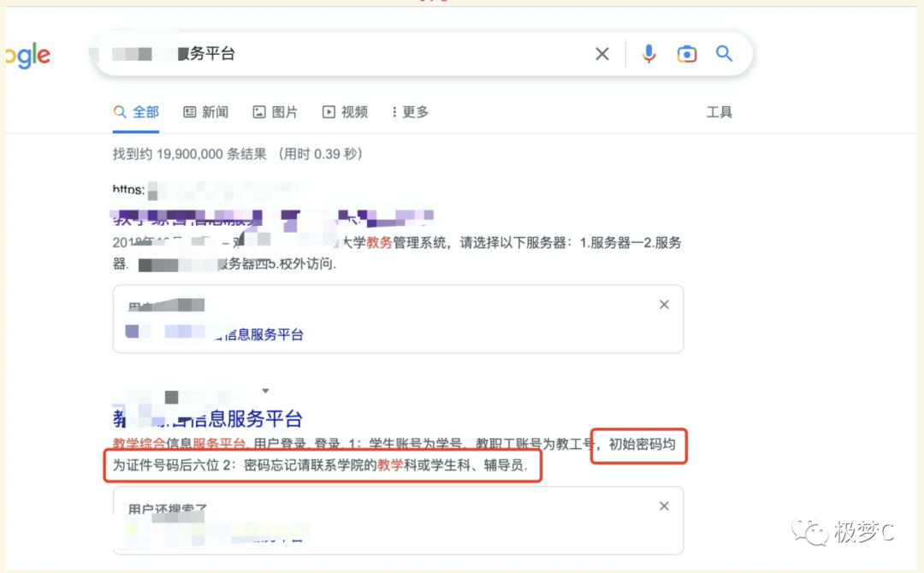The image size is (924, 573).
Task: Submit search with the magnifier icon
Action: pos(725,54)
